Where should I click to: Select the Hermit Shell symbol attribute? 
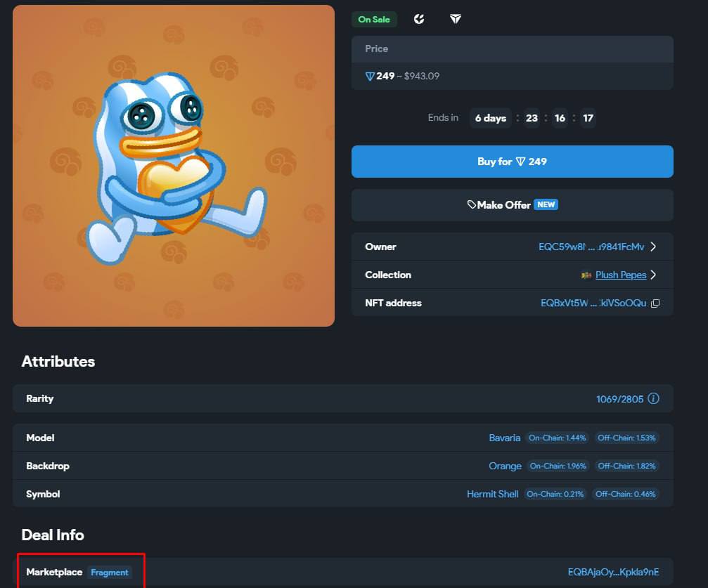click(492, 494)
